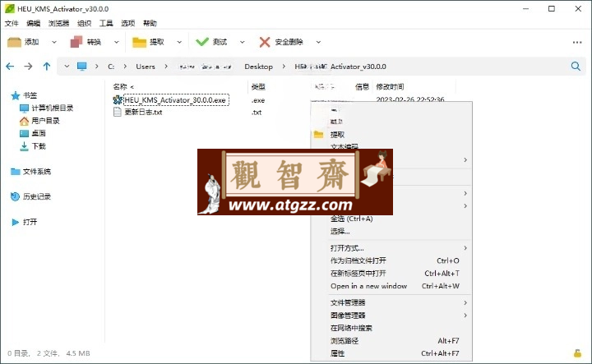Viewport: 592px width, 364px height.
Task: Click the padlock icon in status bar
Action: pos(577,353)
